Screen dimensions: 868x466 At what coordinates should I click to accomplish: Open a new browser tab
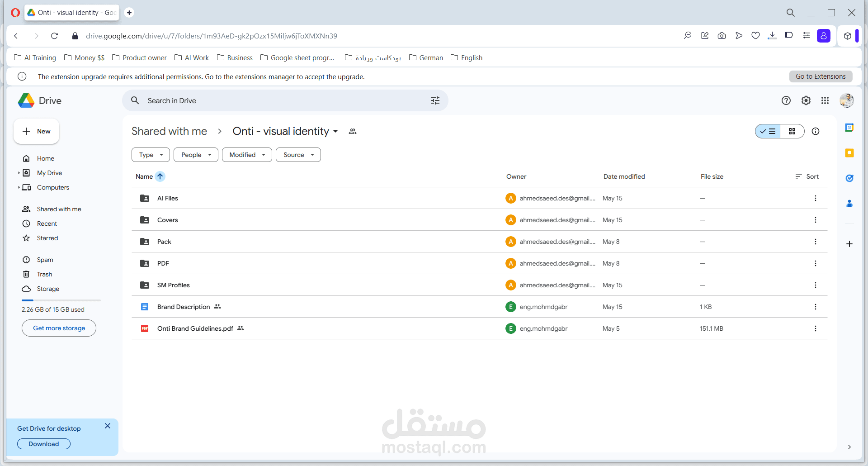tap(129, 12)
